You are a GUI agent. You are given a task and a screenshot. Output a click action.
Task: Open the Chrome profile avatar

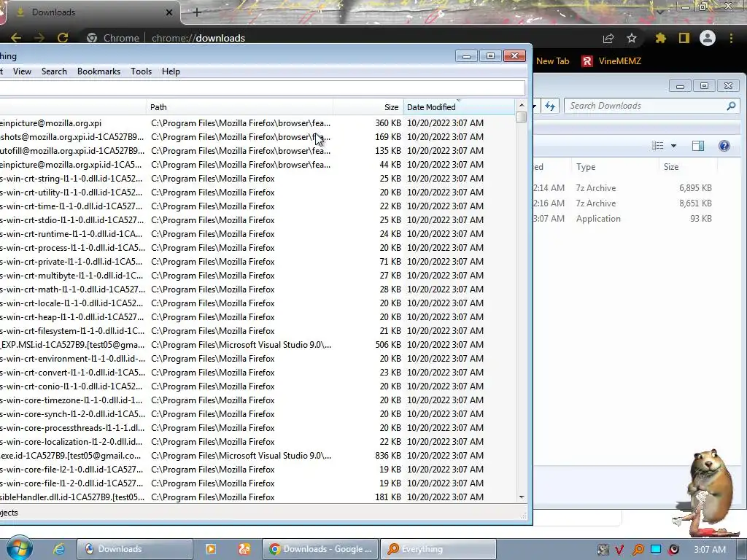708,38
